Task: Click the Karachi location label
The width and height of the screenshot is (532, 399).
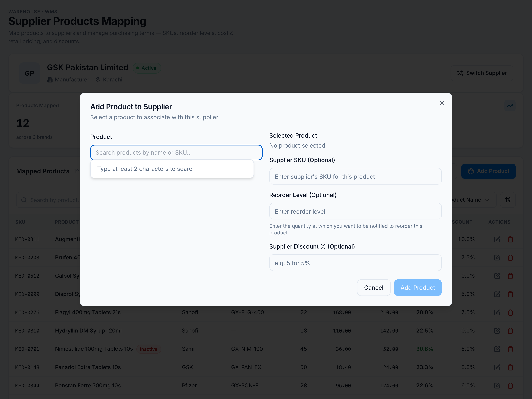Action: click(x=109, y=80)
